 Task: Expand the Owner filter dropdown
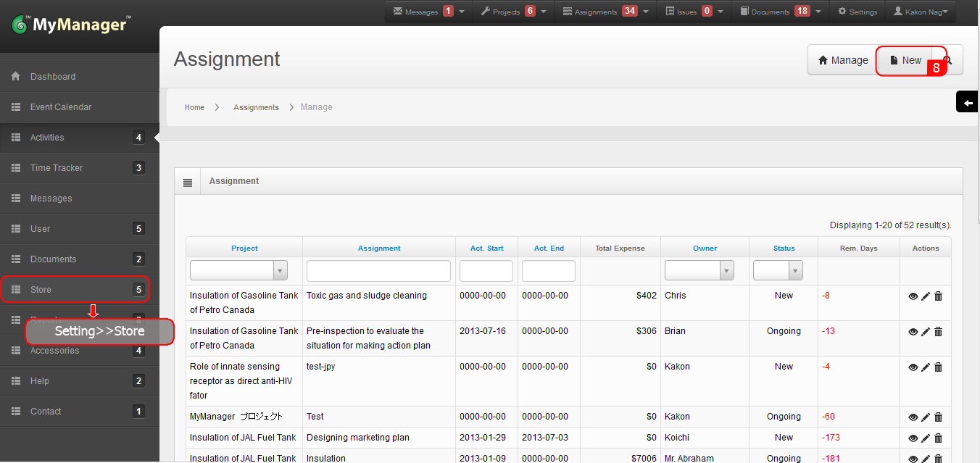699,271
